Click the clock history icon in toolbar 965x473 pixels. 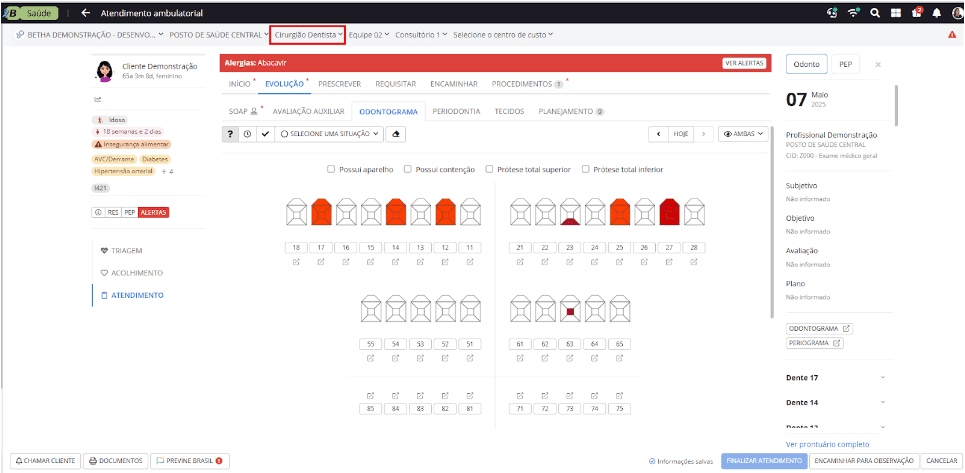[247, 133]
